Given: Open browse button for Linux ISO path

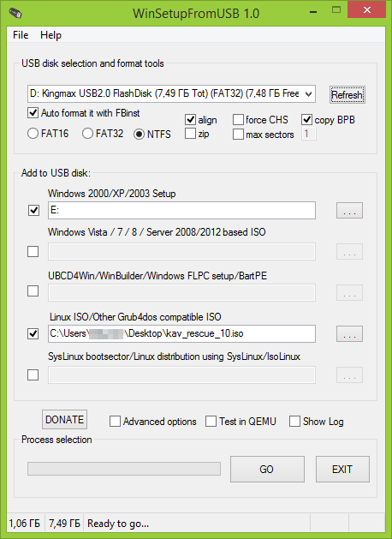Looking at the screenshot, I should (x=349, y=334).
